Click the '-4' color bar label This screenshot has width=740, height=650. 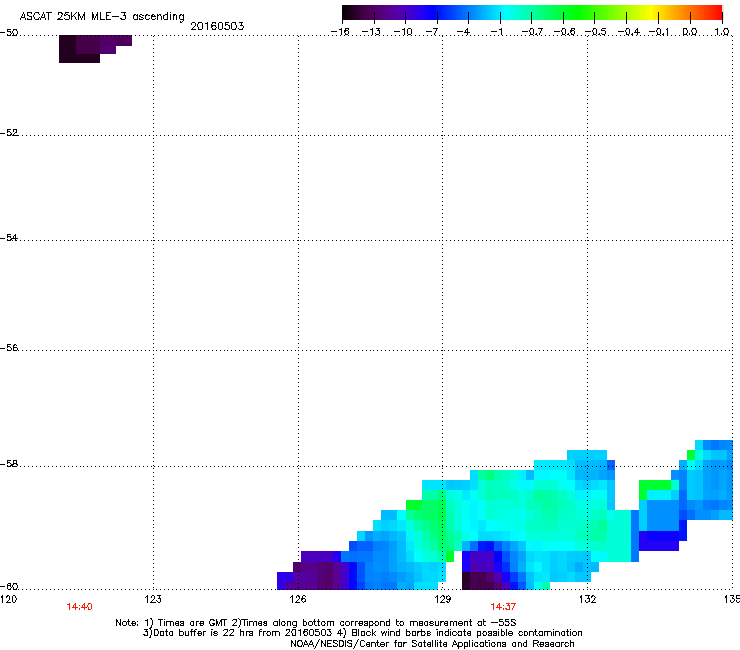465,32
